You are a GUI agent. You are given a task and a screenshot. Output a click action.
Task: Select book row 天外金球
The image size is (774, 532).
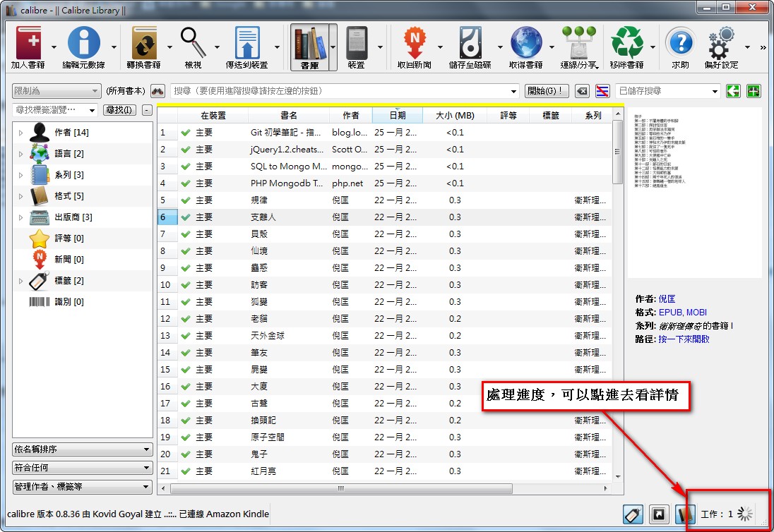click(385, 336)
